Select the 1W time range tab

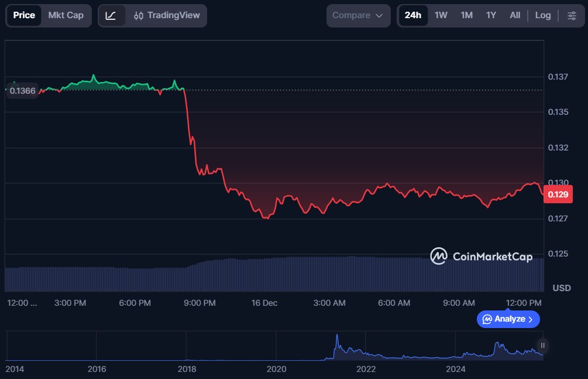tap(441, 15)
